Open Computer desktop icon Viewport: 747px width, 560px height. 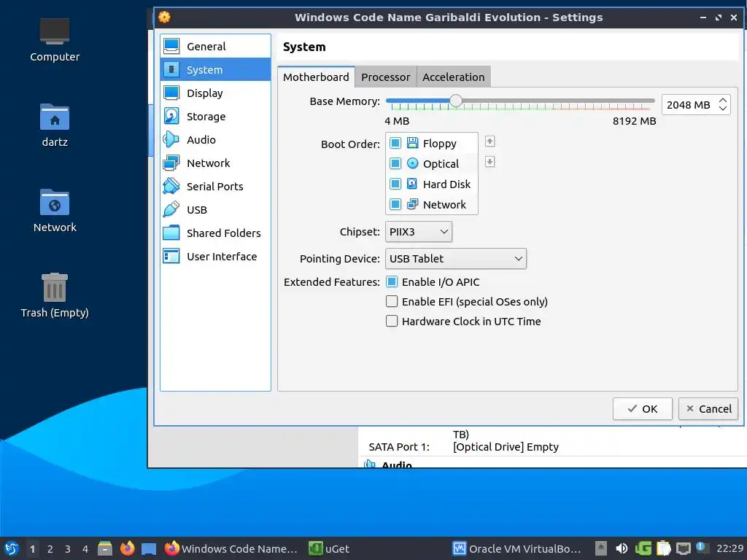[55, 40]
